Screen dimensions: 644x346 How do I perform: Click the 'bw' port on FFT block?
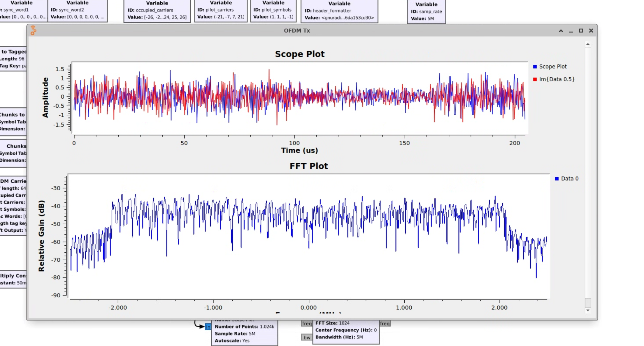coord(307,338)
